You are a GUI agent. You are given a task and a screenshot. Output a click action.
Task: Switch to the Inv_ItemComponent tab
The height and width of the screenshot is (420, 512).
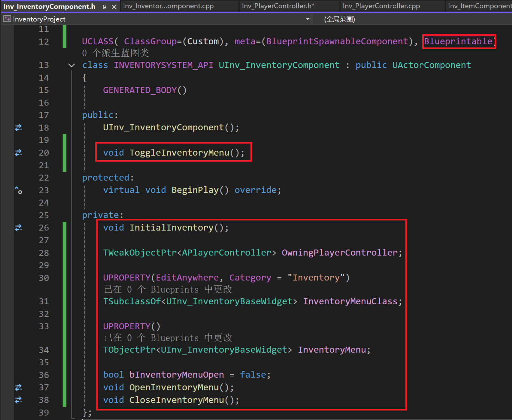pyautogui.click(x=479, y=6)
